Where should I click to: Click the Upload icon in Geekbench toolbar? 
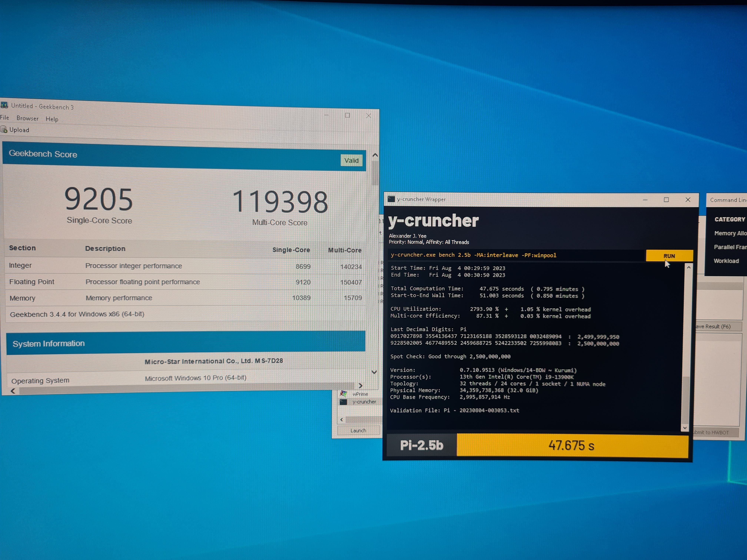[4, 129]
